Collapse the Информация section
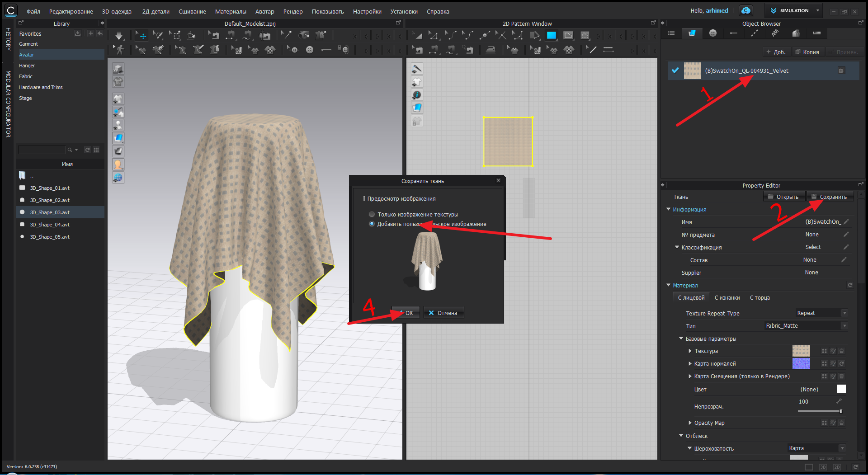Image resolution: width=868 pixels, height=475 pixels. 669,209
